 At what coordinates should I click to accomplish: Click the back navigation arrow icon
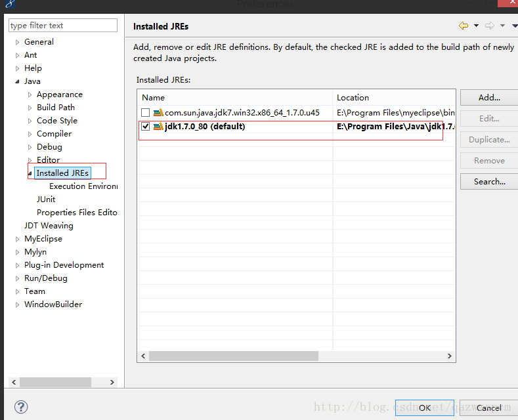(464, 26)
